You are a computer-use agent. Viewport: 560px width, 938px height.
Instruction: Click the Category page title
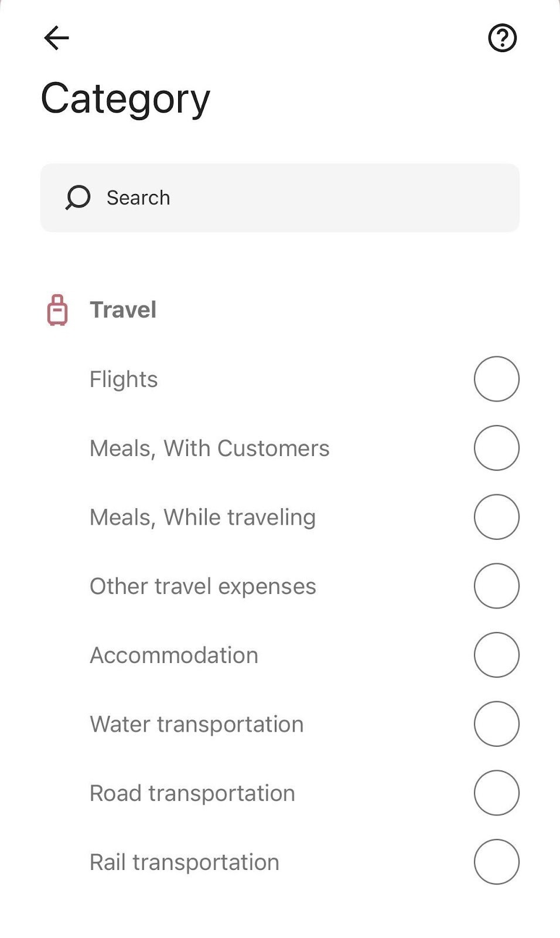click(x=125, y=98)
